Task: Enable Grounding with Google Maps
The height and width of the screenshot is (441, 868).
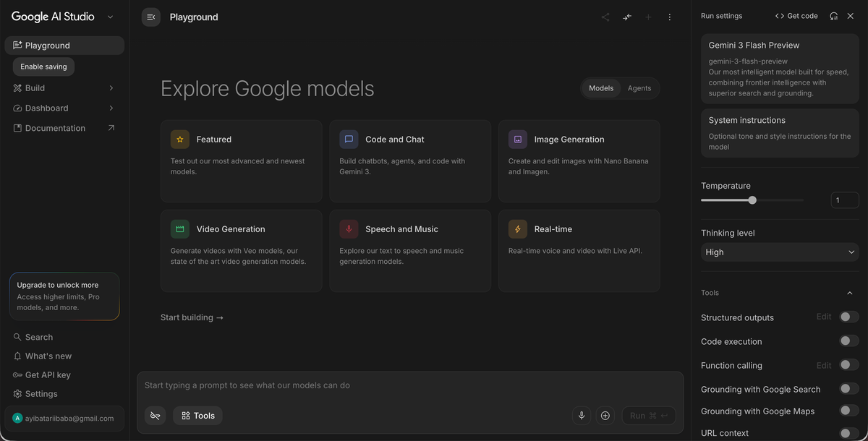Action: click(x=848, y=411)
